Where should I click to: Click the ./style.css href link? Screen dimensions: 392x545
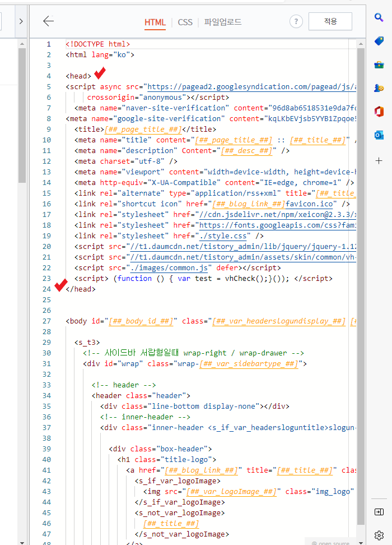click(x=223, y=236)
